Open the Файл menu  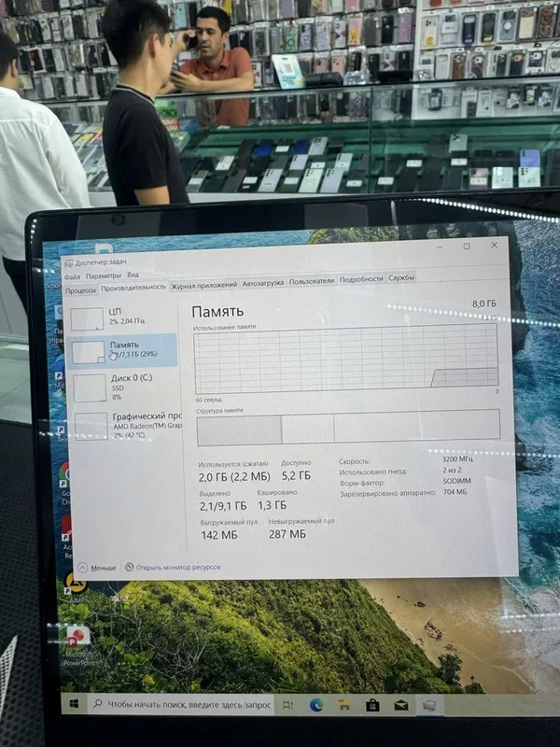pos(73,276)
